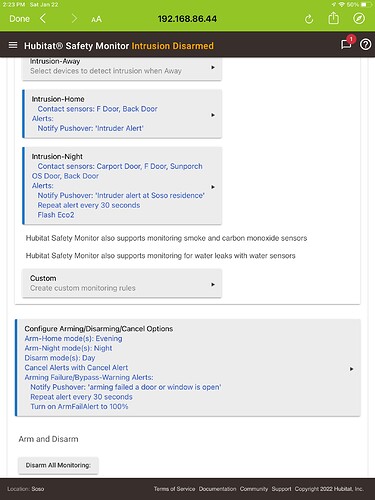Open the Documentation footer link
This screenshot has width=375, height=500.
click(x=217, y=489)
